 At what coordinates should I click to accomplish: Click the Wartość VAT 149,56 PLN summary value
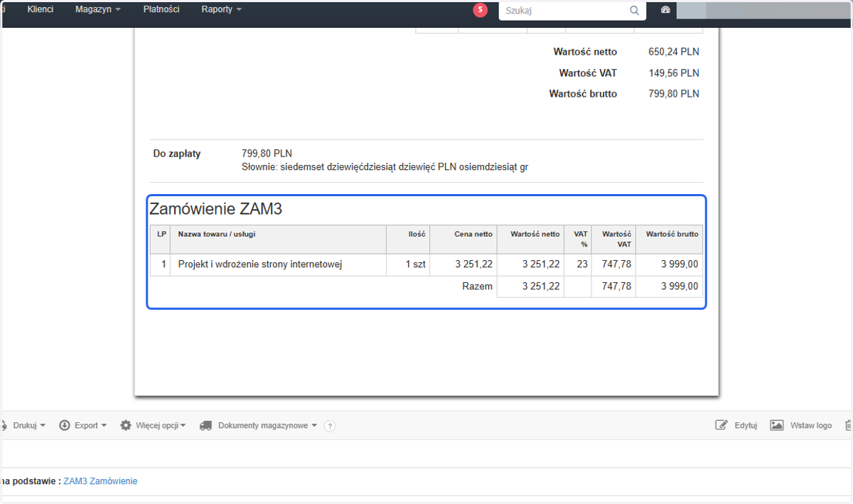tap(674, 73)
